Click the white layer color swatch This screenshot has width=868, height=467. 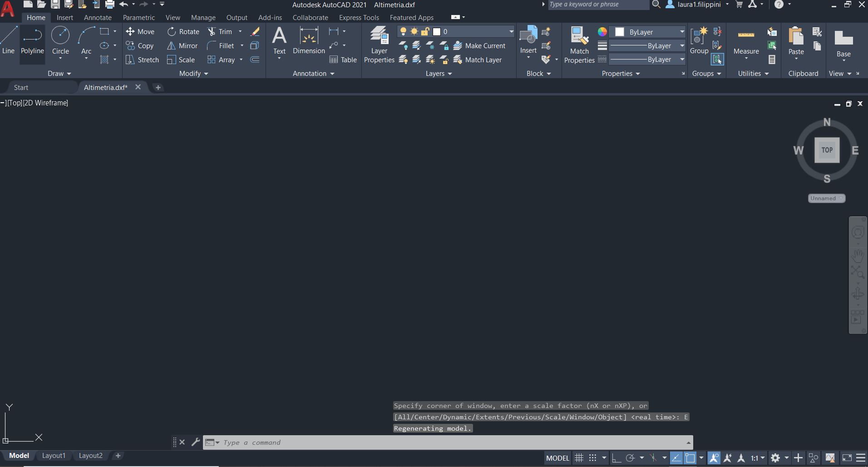(x=437, y=31)
